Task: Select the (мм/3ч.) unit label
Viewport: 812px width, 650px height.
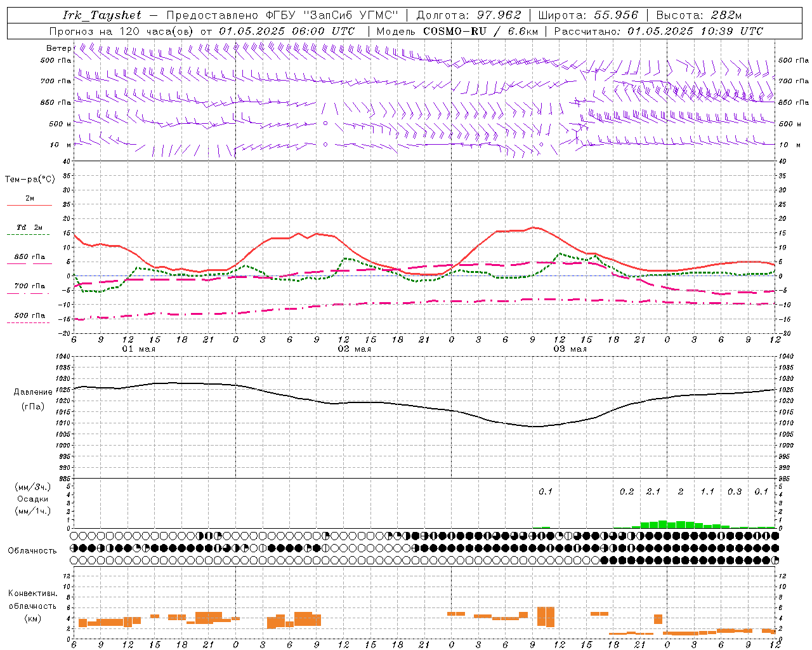Action: click(x=33, y=487)
